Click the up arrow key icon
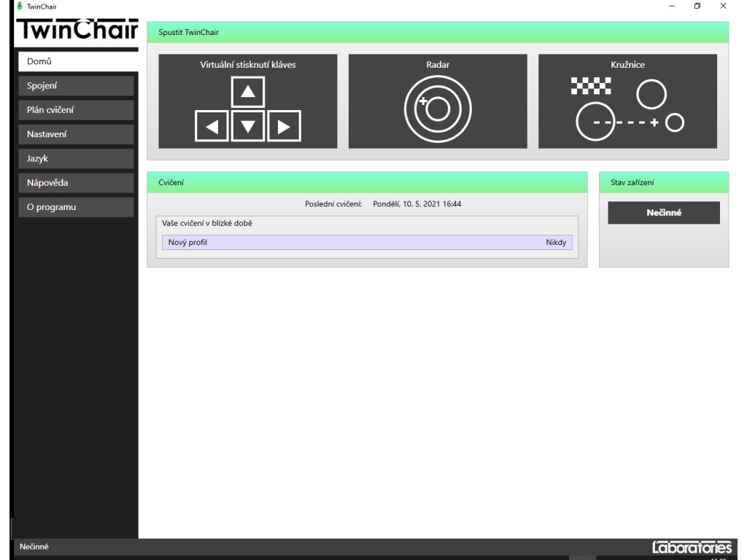This screenshot has width=747, height=560. pyautogui.click(x=248, y=91)
